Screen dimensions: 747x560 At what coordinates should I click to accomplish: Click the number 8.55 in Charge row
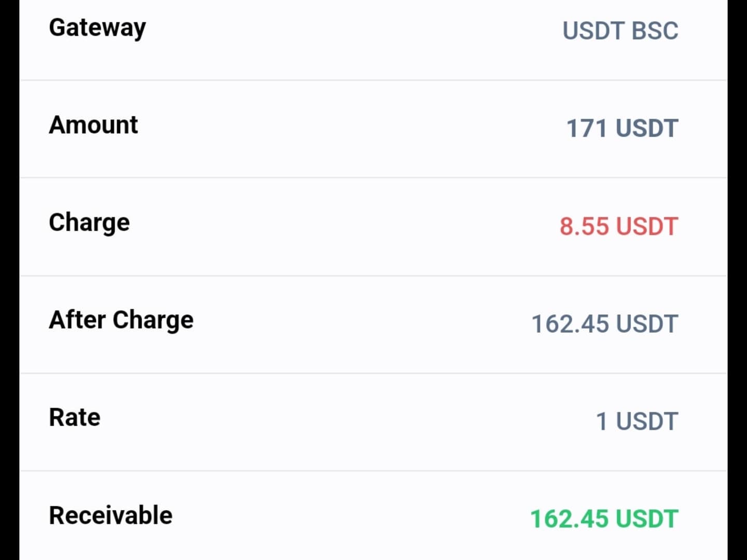tap(584, 226)
